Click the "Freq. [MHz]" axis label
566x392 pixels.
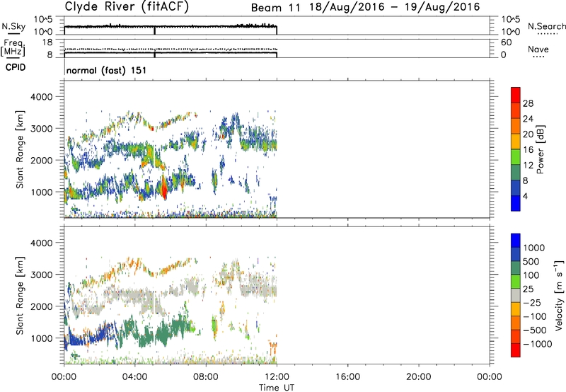click(13, 47)
